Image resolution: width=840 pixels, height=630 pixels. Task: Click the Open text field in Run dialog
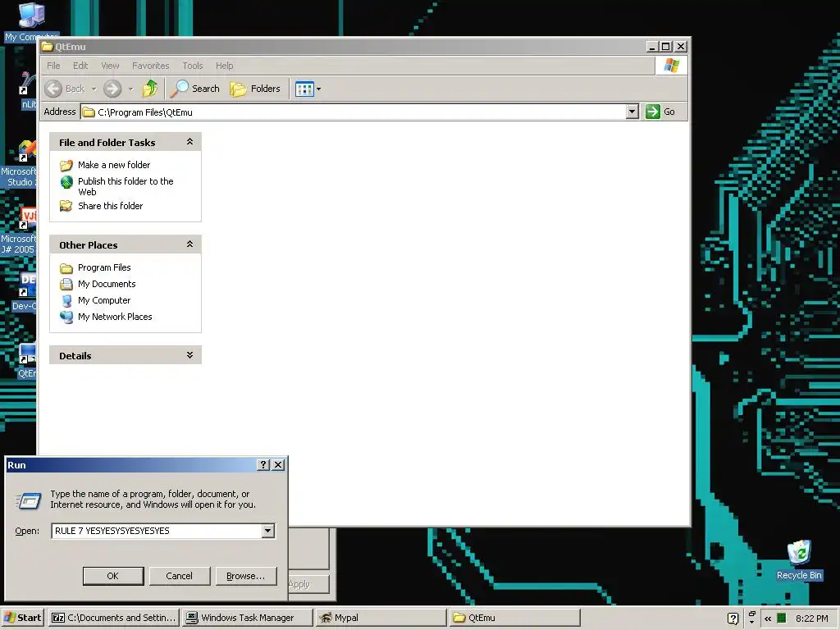[x=157, y=531]
